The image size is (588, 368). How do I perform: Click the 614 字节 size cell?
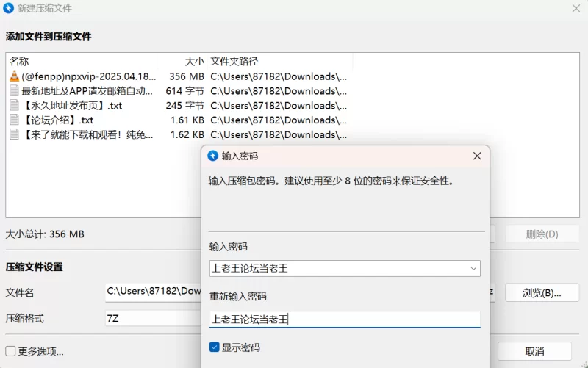coord(185,91)
